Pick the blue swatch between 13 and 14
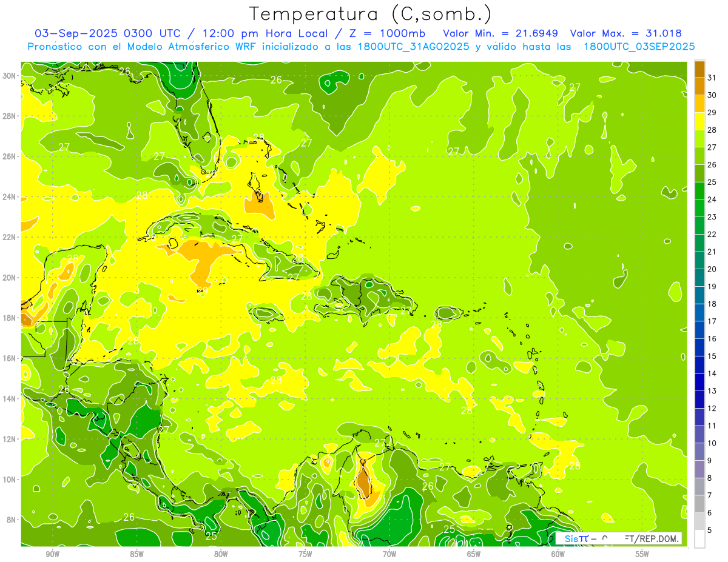Viewport: 728px width, 562px height. [x=699, y=382]
